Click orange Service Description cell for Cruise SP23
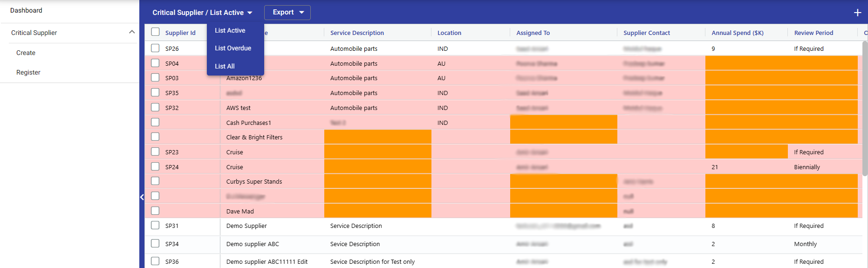The height and width of the screenshot is (268, 868). click(377, 152)
